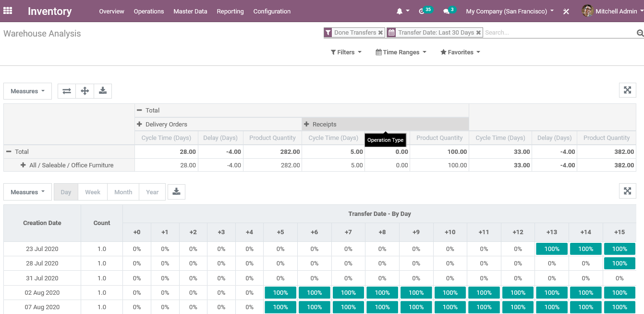Open the apps grid menu icon
This screenshot has height=314, width=644.
[x=8, y=11]
